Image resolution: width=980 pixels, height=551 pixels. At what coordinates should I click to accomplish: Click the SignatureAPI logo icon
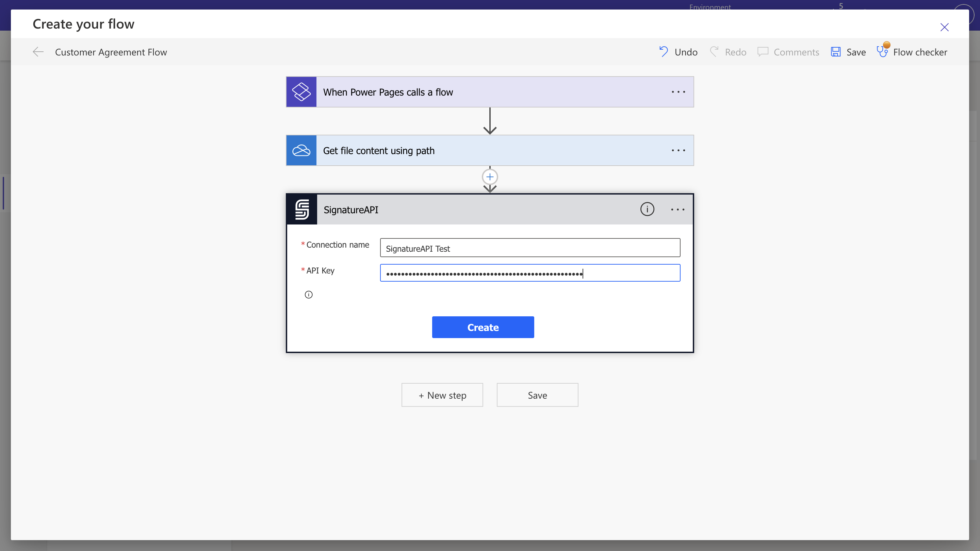(x=302, y=210)
